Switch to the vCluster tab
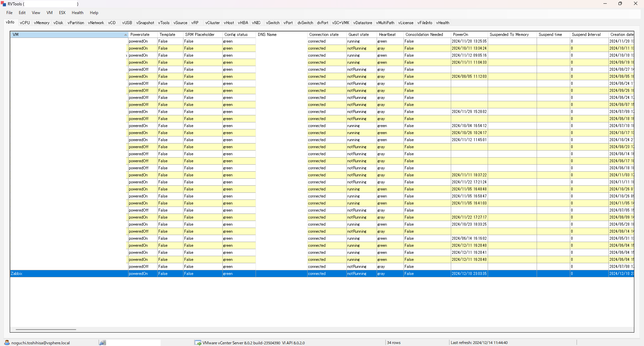 point(213,23)
